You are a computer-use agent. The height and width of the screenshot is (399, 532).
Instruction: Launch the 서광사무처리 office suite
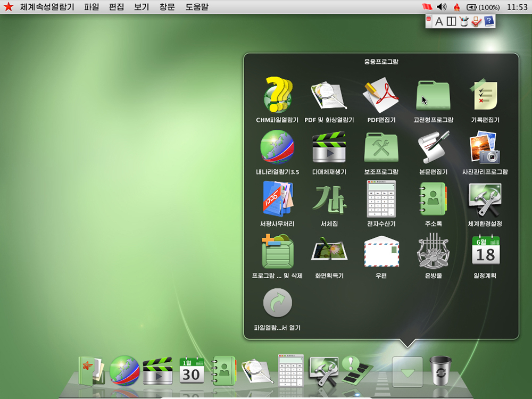point(277,199)
